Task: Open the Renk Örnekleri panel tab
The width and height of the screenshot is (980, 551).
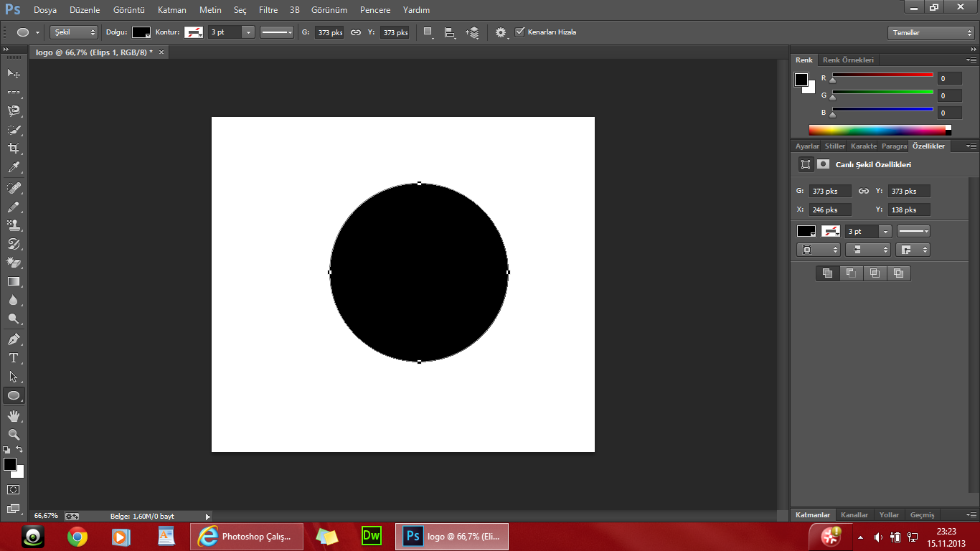Action: pyautogui.click(x=848, y=60)
